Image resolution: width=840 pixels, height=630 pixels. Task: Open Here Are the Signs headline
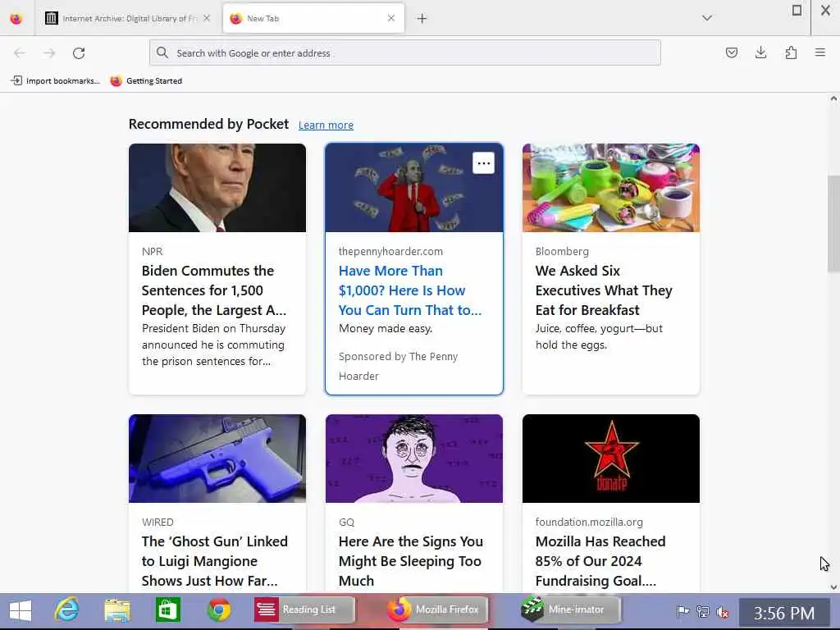[411, 561]
